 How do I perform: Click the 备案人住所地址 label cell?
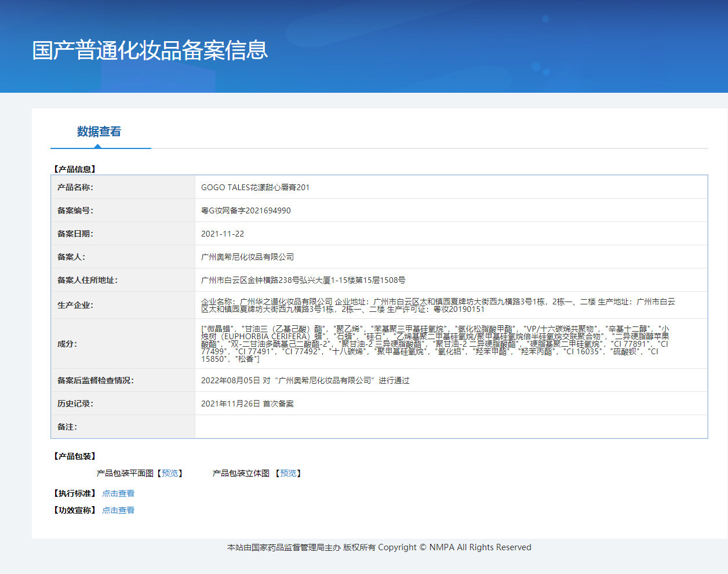pyautogui.click(x=123, y=280)
